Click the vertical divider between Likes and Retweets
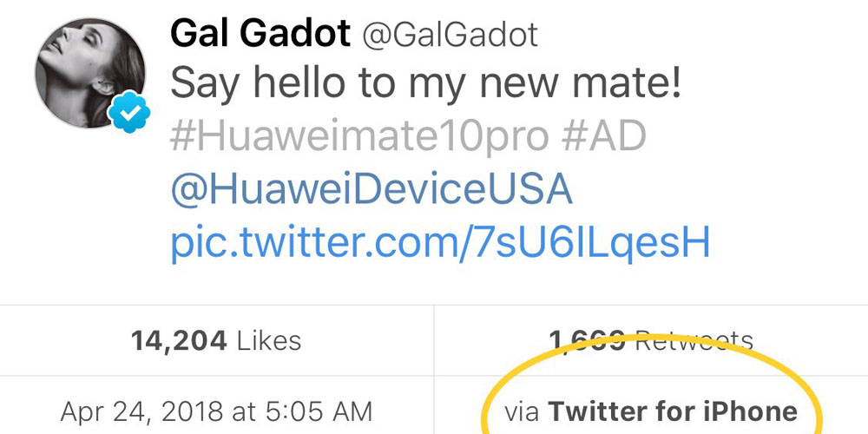 (x=434, y=340)
